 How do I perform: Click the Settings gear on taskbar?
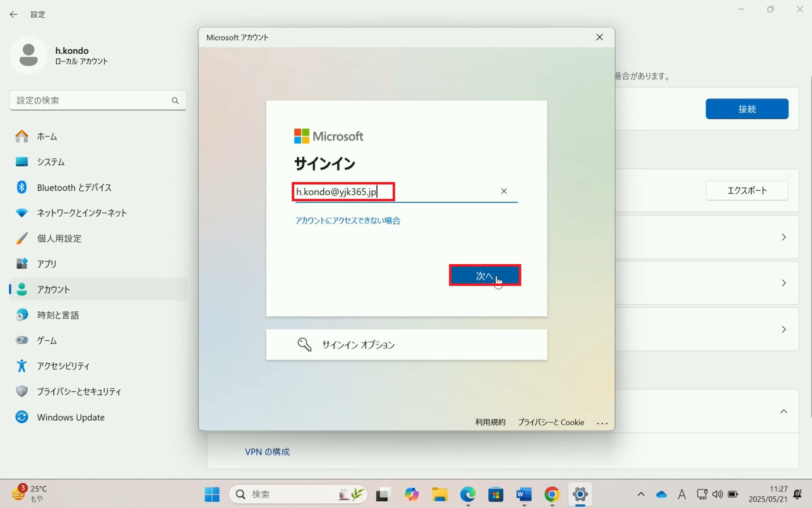tap(580, 494)
